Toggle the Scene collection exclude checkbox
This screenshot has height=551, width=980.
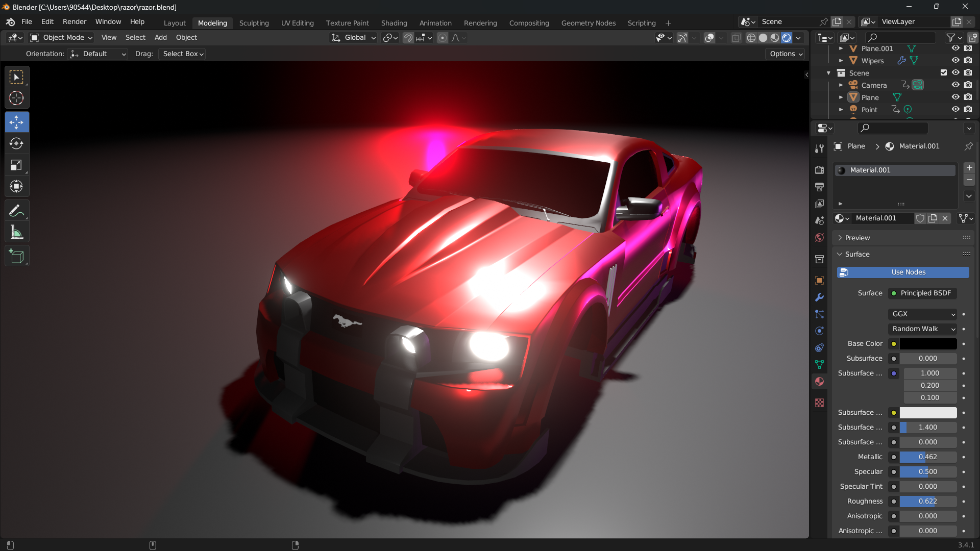coord(943,72)
